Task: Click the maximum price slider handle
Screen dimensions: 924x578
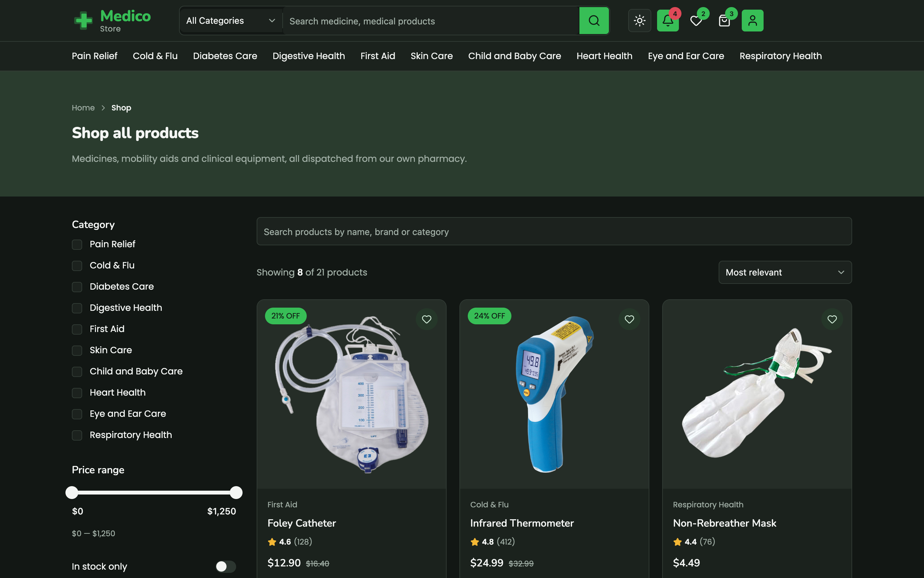Action: pos(236,492)
